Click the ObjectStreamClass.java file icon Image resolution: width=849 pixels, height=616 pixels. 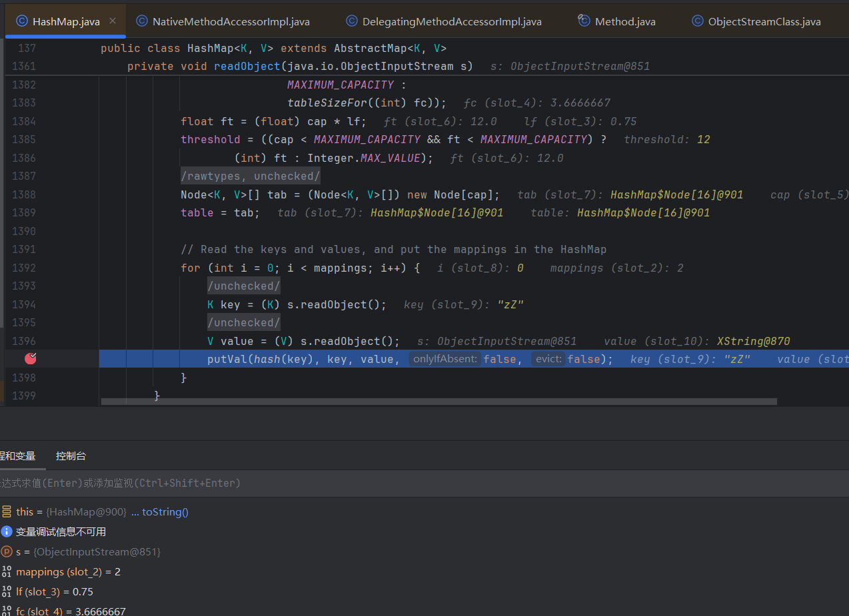point(698,21)
